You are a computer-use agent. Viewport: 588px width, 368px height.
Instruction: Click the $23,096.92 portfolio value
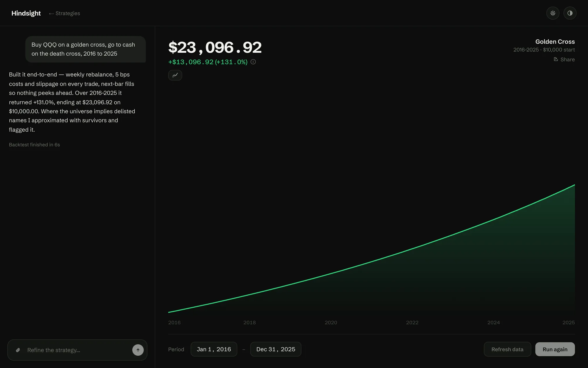pos(215,47)
